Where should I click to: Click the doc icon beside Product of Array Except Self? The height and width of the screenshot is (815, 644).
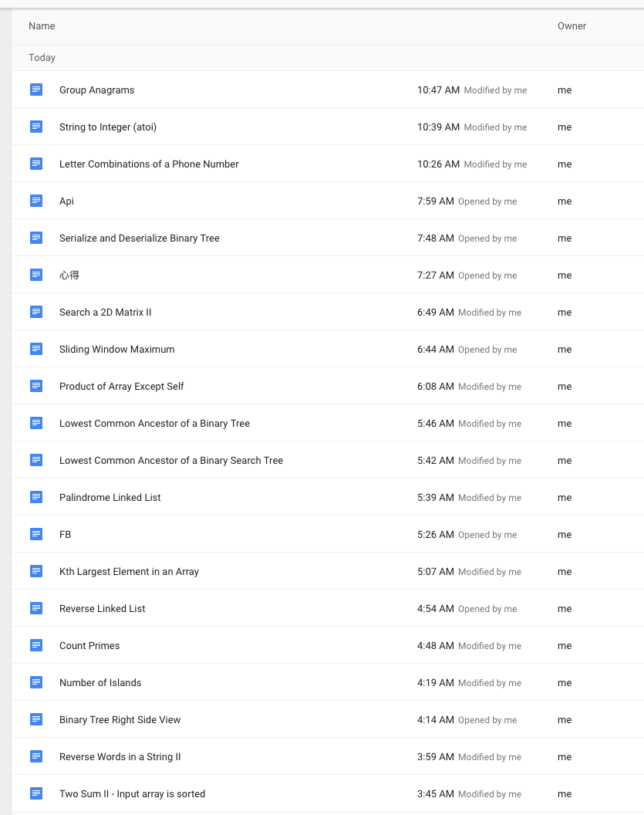[x=35, y=386]
